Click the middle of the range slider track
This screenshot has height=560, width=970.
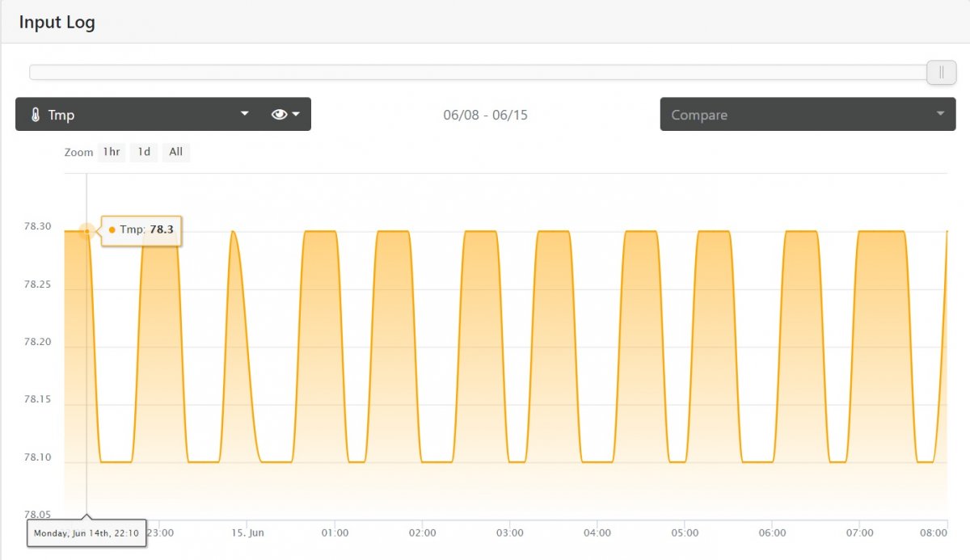coord(479,72)
